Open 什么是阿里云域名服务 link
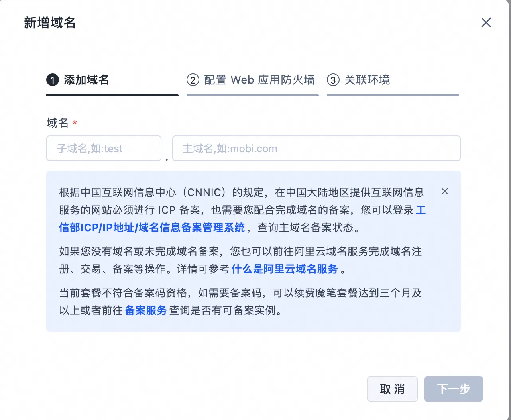 point(285,269)
